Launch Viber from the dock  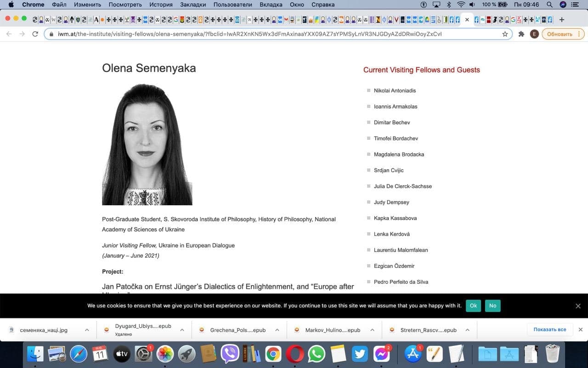230,354
